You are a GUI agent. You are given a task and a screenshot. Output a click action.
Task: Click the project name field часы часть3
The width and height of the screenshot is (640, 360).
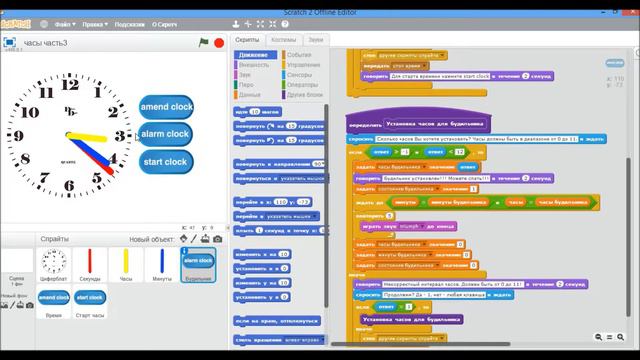coord(45,43)
